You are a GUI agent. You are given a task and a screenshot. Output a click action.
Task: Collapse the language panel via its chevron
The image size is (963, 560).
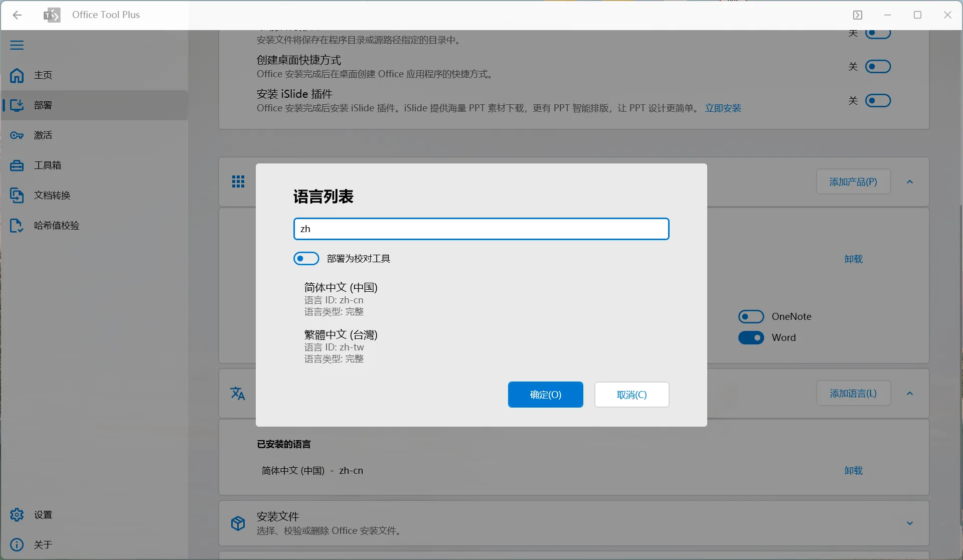tap(910, 393)
